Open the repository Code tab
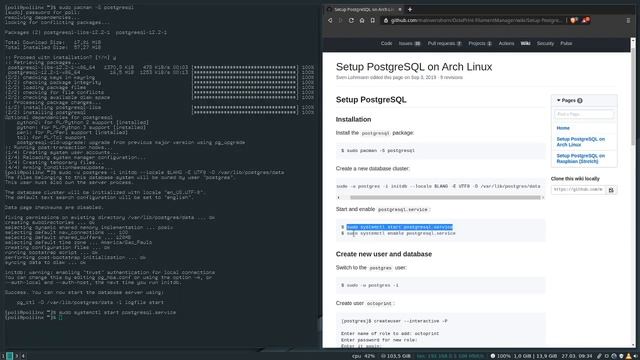This screenshot has width=640, height=360. (x=386, y=43)
